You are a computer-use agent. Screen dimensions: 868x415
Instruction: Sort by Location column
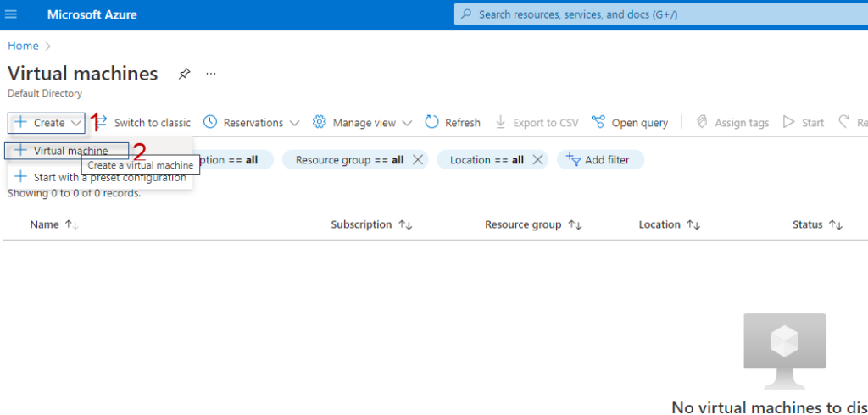coord(659,224)
